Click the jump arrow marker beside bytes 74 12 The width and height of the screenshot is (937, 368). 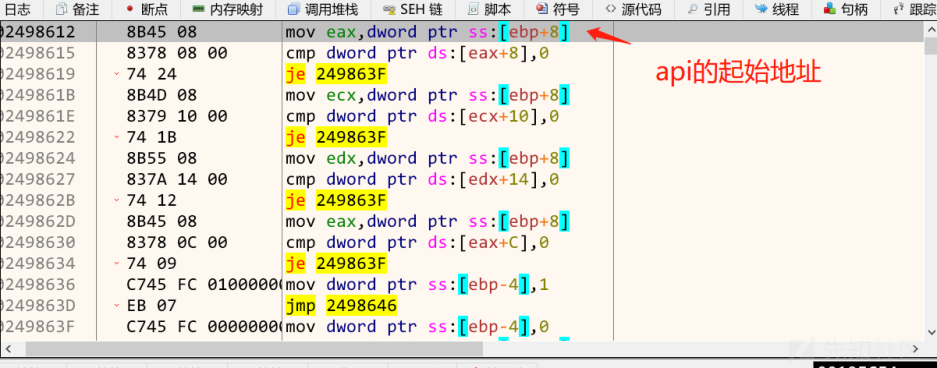coord(117,201)
